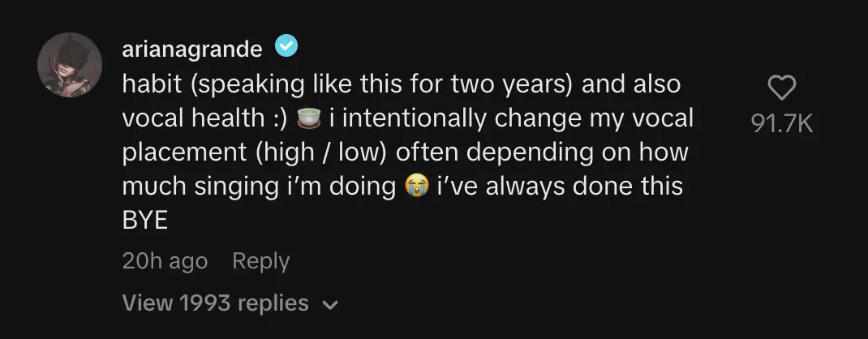This screenshot has height=339, width=868.
Task: Click the crying face emoji
Action: [x=414, y=187]
